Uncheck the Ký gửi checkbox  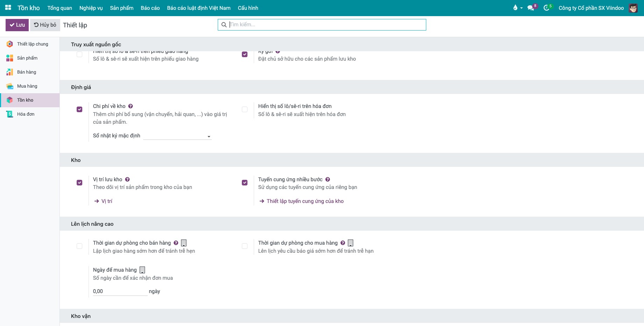tap(245, 54)
